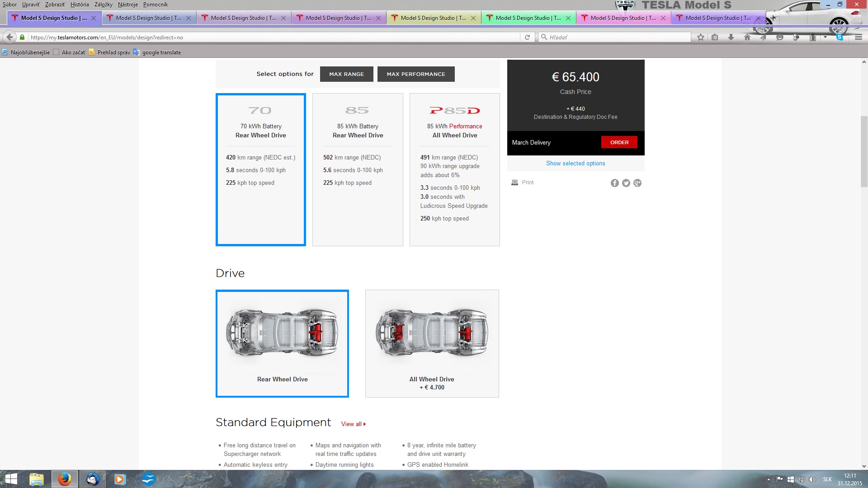Screen dimensions: 868x488
Task: Click the network tray icon
Action: [802, 479]
